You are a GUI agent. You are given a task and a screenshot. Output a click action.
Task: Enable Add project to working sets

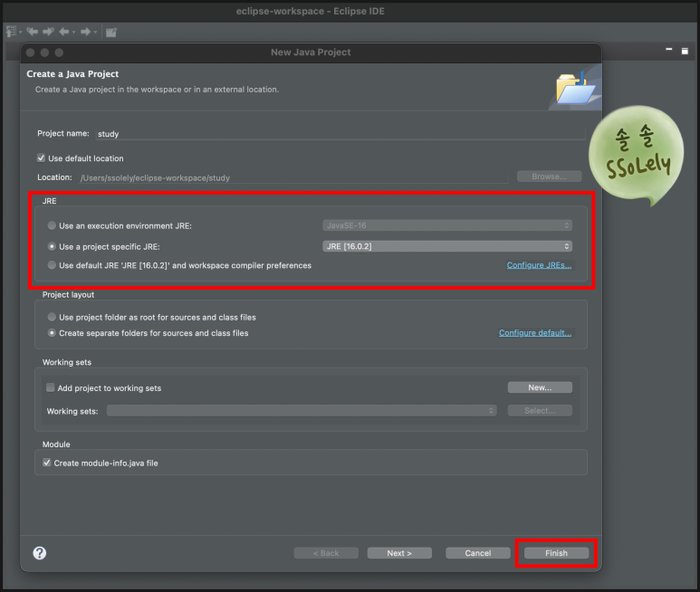[51, 387]
